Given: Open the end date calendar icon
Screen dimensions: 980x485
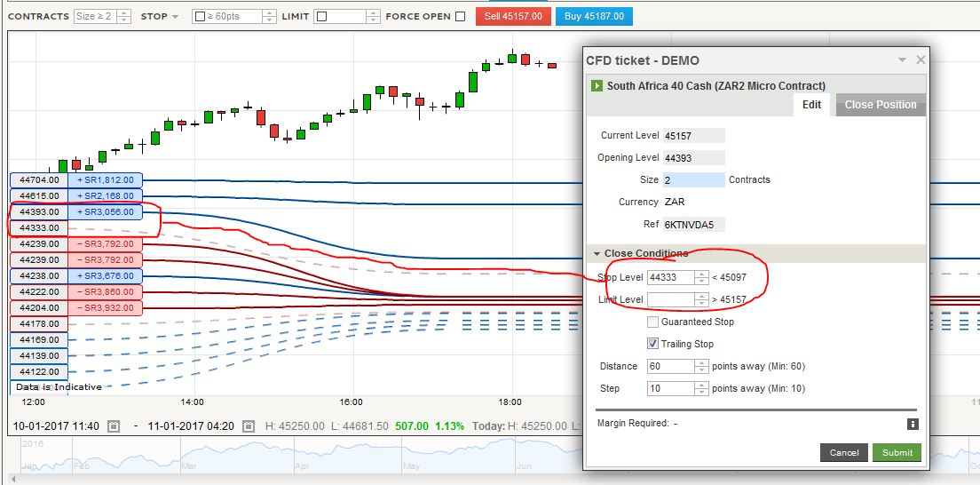Looking at the screenshot, I should click(x=249, y=426).
